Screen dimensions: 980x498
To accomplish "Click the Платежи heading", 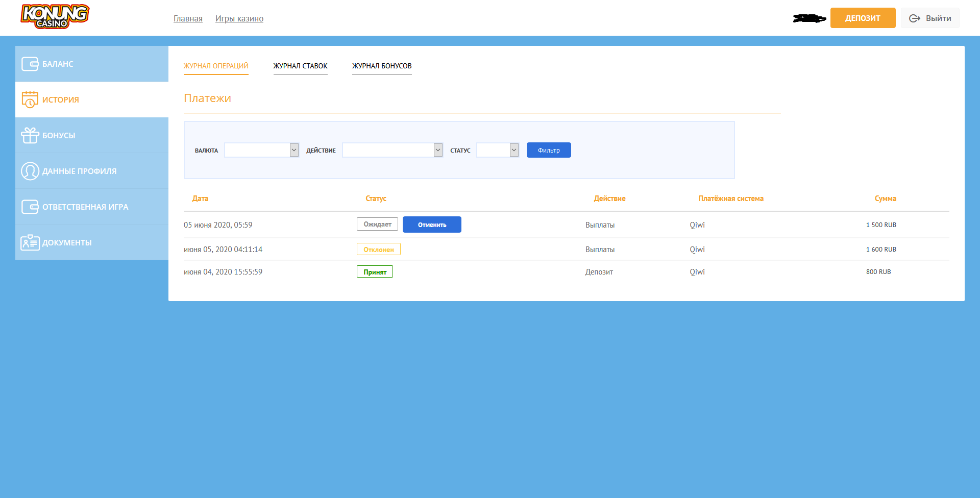I will tap(207, 98).
